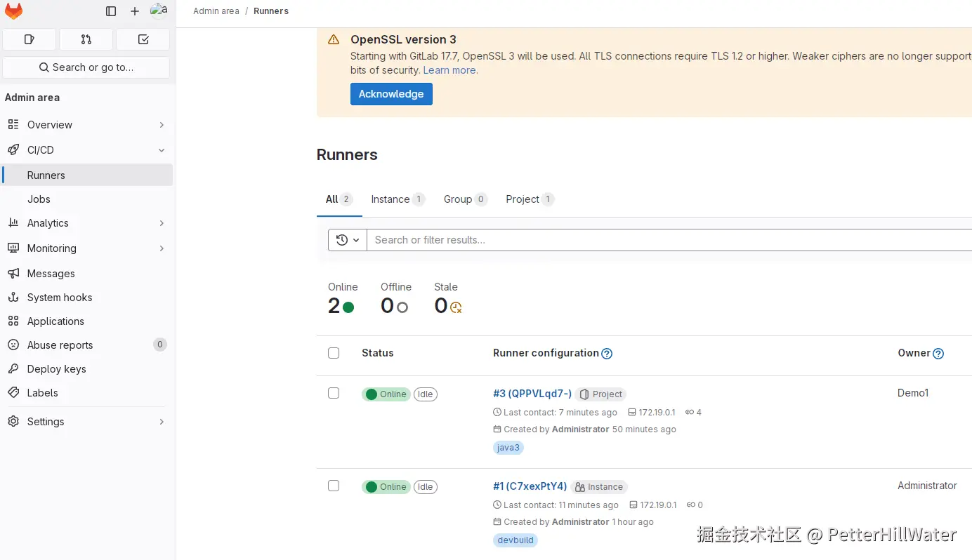Click the green Online status dot
The height and width of the screenshot is (560, 972).
(348, 307)
